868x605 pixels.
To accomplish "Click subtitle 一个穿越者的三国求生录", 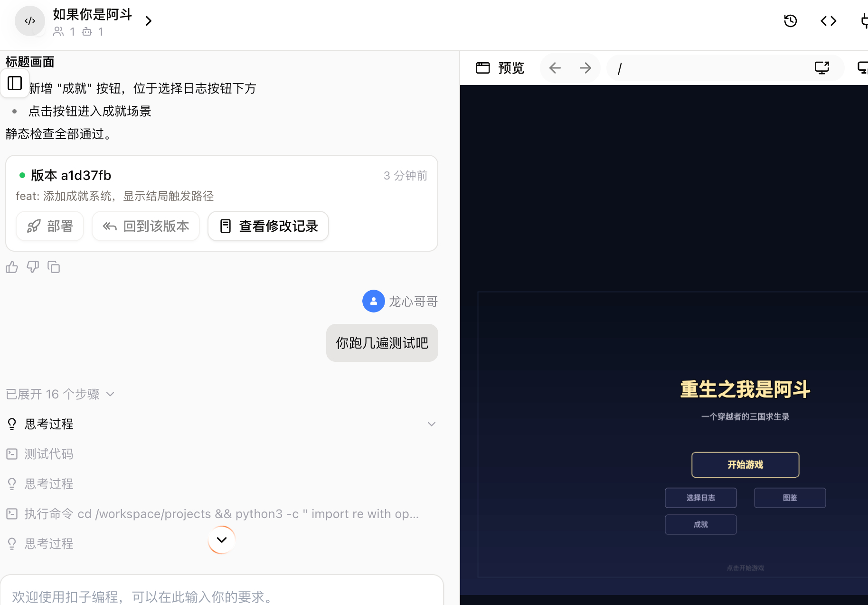I will pos(745,416).
